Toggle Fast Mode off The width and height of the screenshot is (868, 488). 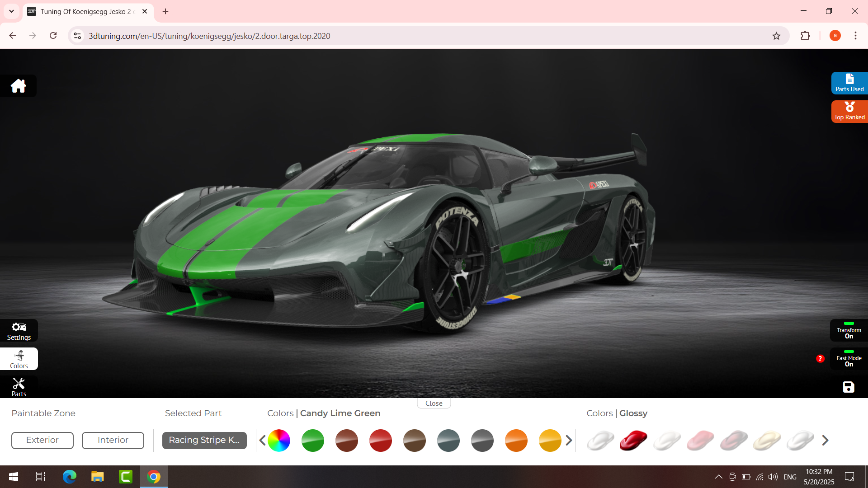(849, 359)
